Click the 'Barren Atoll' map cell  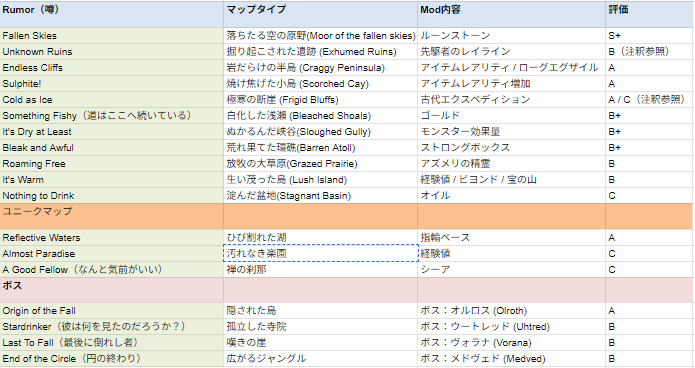point(320,148)
